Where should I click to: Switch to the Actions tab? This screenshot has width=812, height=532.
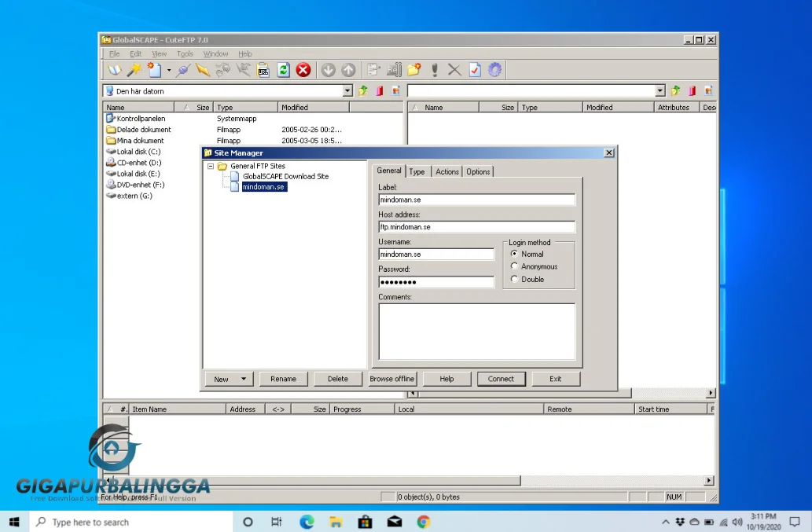447,172
